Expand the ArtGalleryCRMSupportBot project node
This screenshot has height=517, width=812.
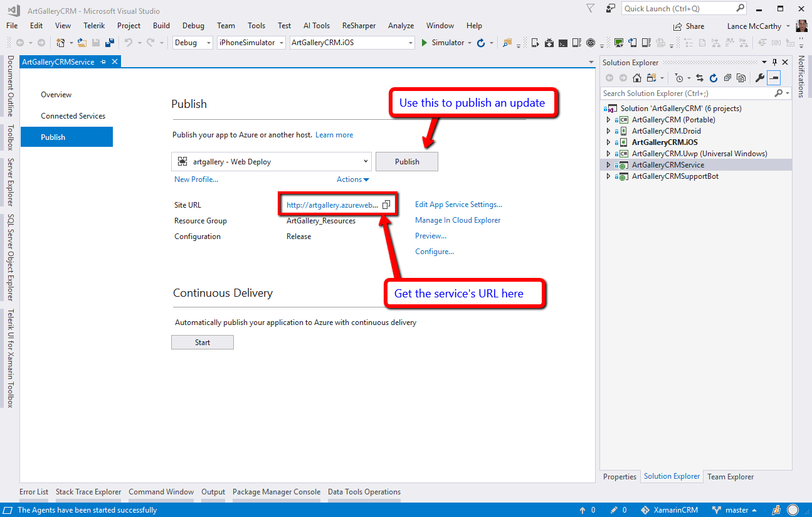coord(608,176)
